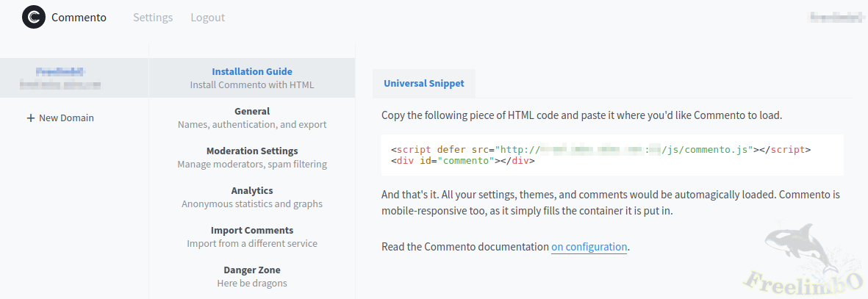Click Logout in the top navigation
This screenshot has width=868, height=299.
207,18
